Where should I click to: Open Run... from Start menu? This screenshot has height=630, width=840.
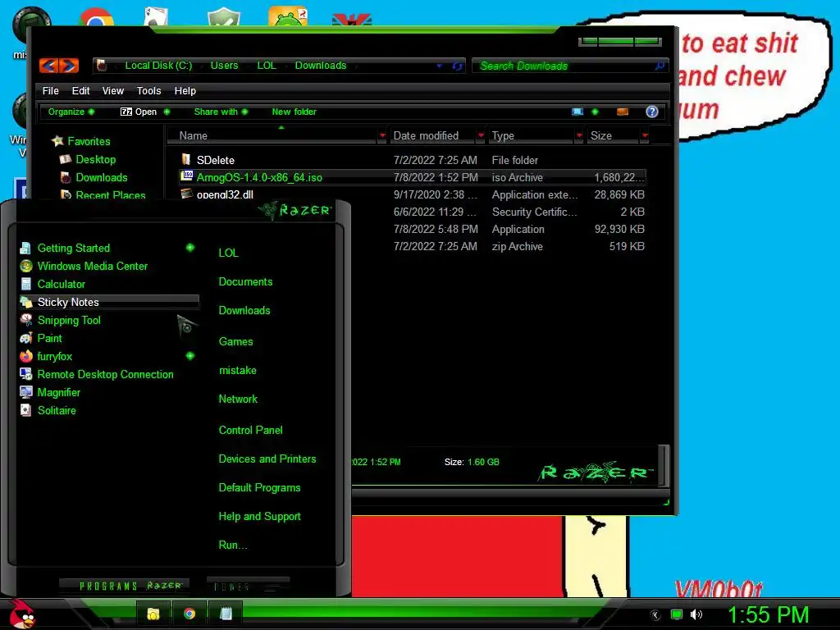(x=233, y=545)
